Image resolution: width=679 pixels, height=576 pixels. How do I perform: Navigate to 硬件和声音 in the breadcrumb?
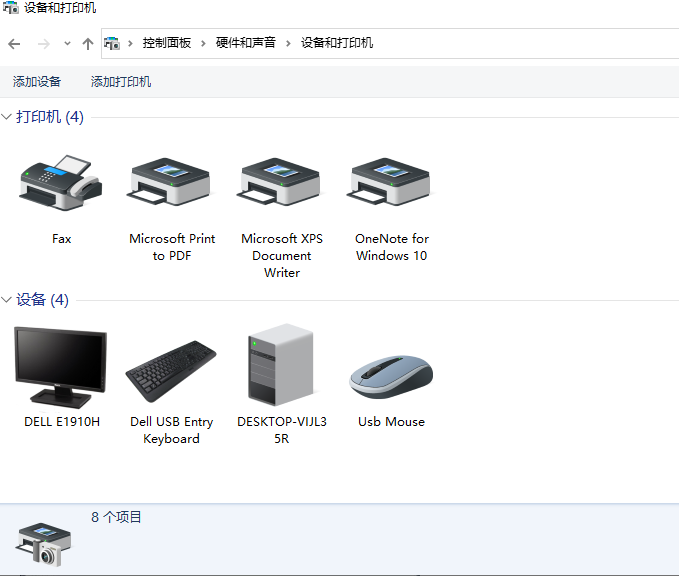tap(246, 43)
